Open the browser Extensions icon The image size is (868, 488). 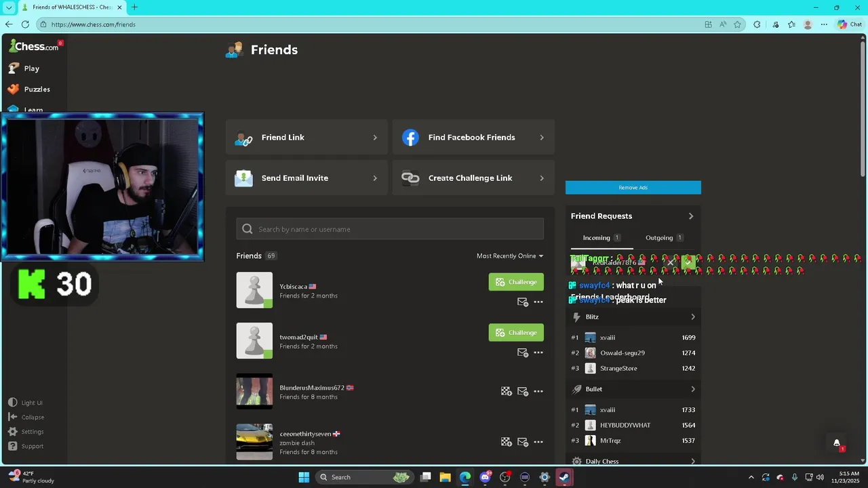pos(757,24)
